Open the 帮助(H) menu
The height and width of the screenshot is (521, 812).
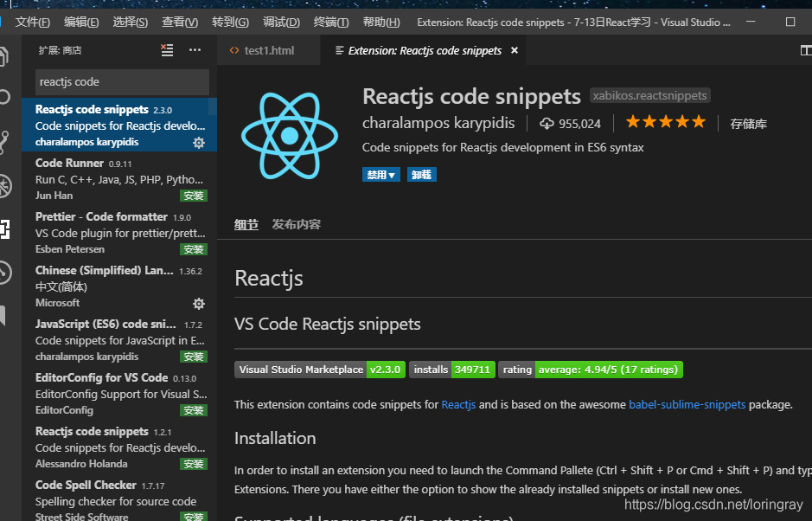[381, 23]
